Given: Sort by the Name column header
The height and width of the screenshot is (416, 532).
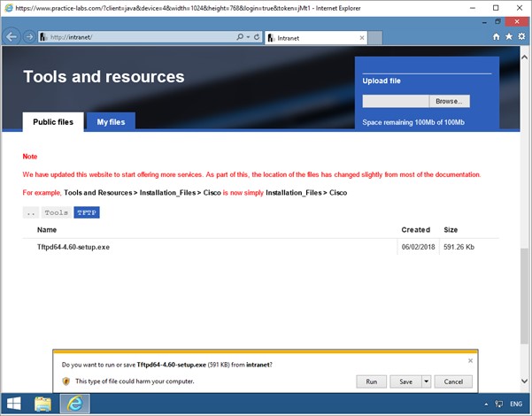Looking at the screenshot, I should pos(47,230).
